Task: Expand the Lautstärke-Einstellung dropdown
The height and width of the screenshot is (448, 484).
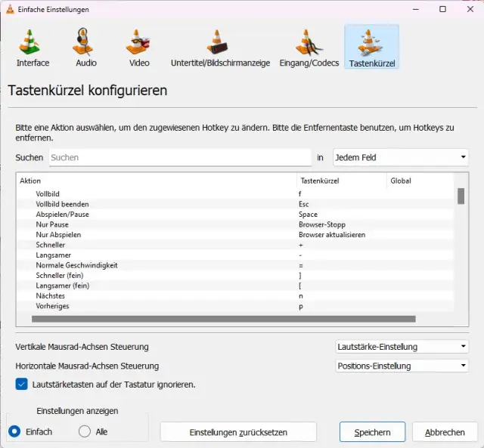Action: [402, 347]
